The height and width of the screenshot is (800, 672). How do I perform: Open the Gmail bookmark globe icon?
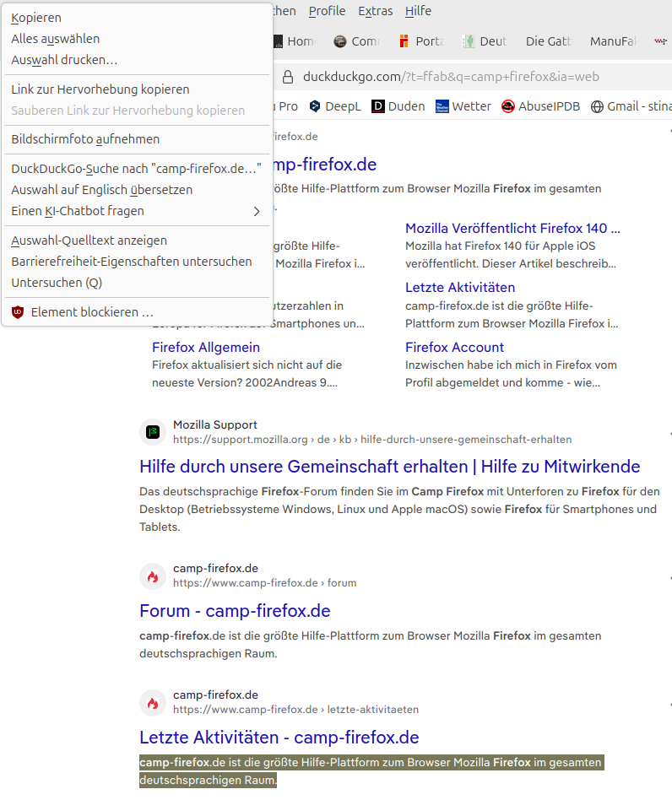point(597,106)
